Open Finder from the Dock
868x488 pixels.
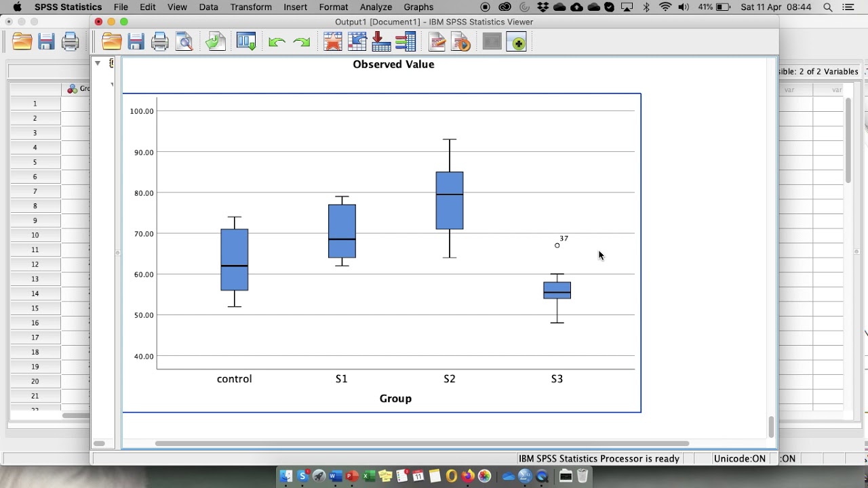coord(286,476)
